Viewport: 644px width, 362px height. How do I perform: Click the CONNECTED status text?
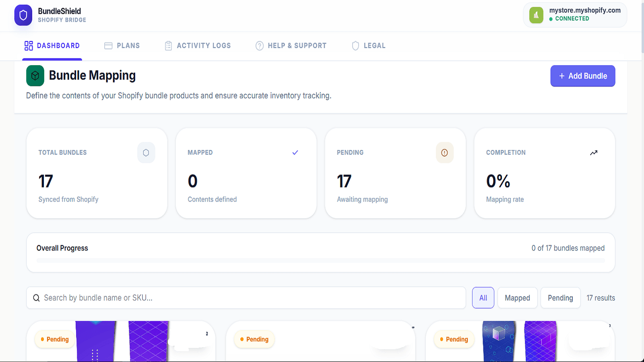tap(572, 19)
